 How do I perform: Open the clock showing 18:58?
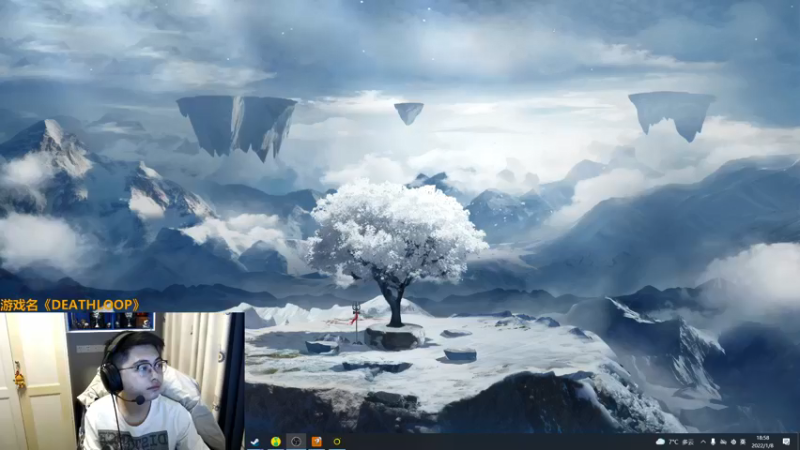pyautogui.click(x=763, y=442)
